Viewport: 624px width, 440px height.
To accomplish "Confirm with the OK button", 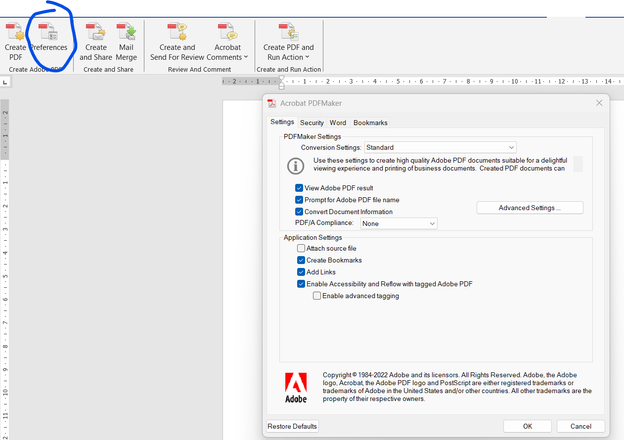I will [x=527, y=426].
